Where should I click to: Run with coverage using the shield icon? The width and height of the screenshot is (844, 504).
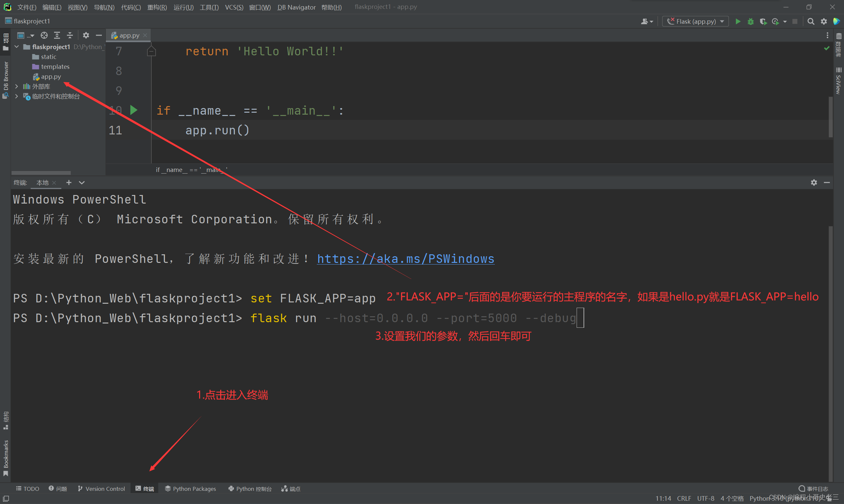point(763,21)
